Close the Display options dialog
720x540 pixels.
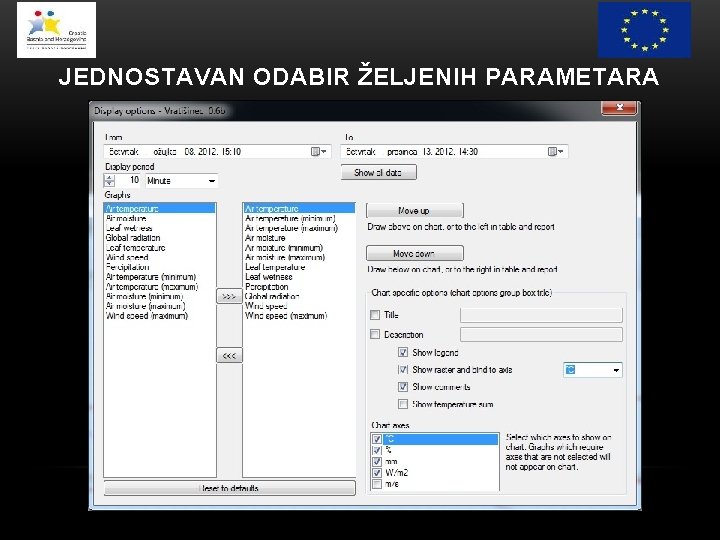pyautogui.click(x=619, y=107)
